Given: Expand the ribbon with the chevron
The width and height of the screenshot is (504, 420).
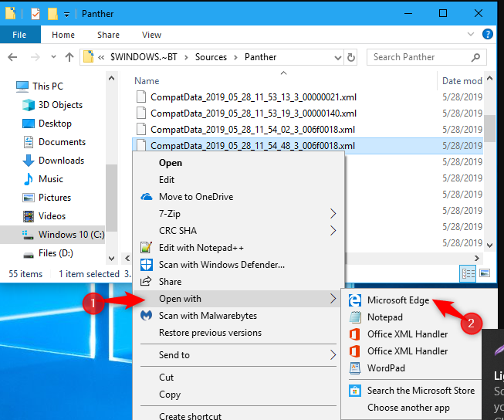Looking at the screenshot, I should pos(471,34).
